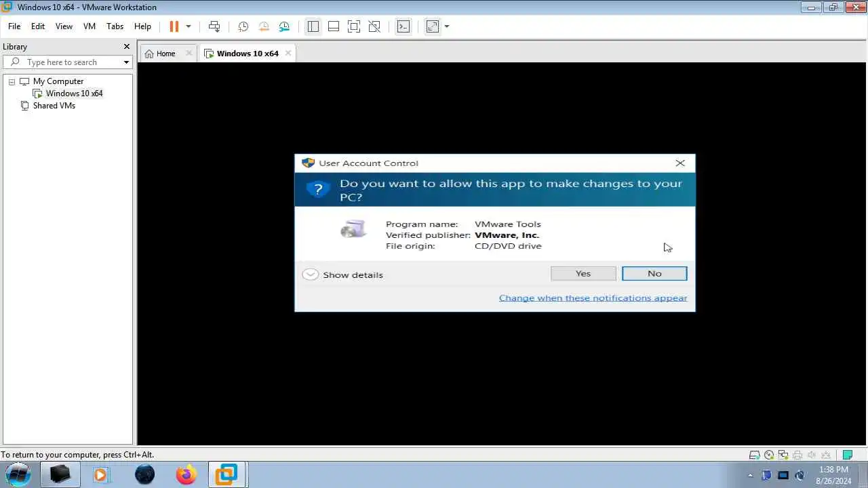
Task: Click the User Account Control shield icon
Action: 308,163
